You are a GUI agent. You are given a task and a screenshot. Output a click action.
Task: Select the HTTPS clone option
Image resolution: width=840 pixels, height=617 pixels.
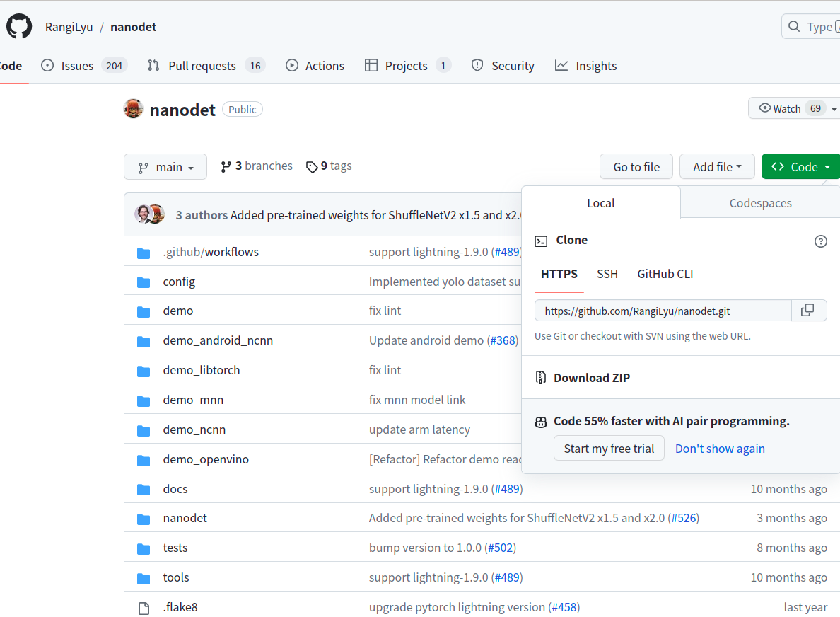point(559,275)
